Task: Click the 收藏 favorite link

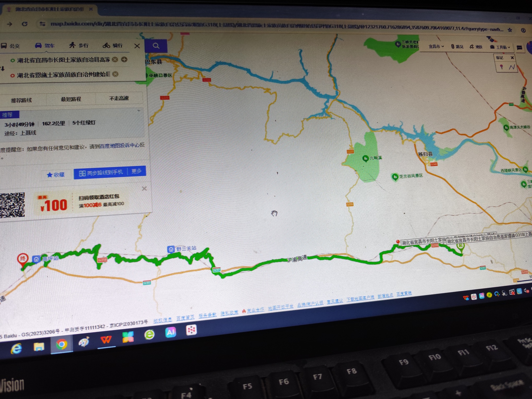Action: [x=56, y=175]
